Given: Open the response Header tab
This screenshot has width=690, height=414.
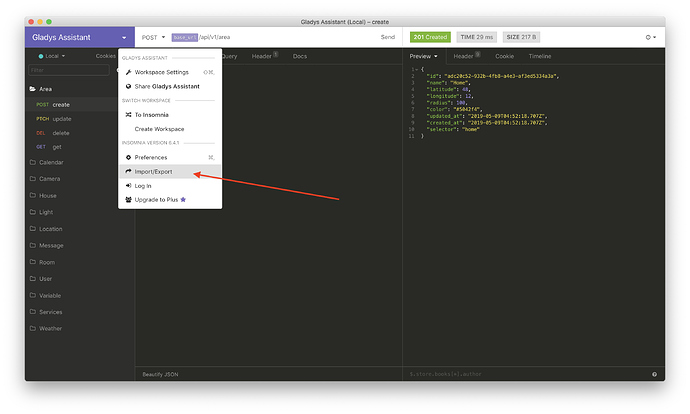Looking at the screenshot, I should coord(466,56).
